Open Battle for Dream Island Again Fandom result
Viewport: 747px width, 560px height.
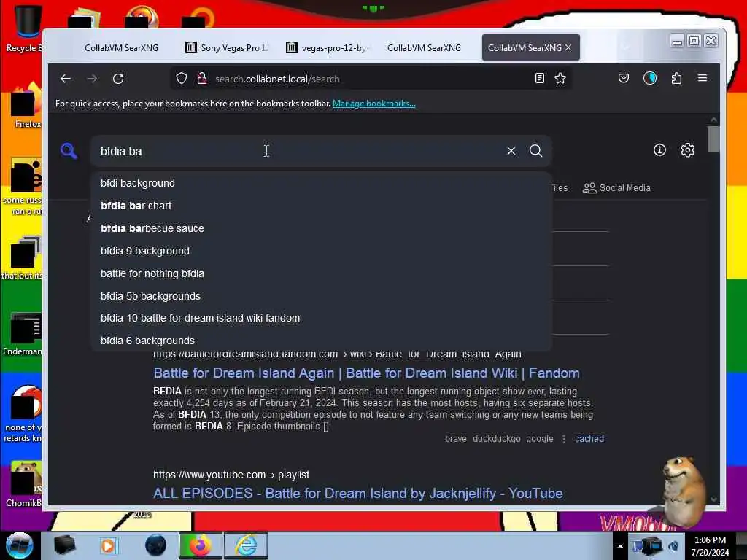(366, 373)
